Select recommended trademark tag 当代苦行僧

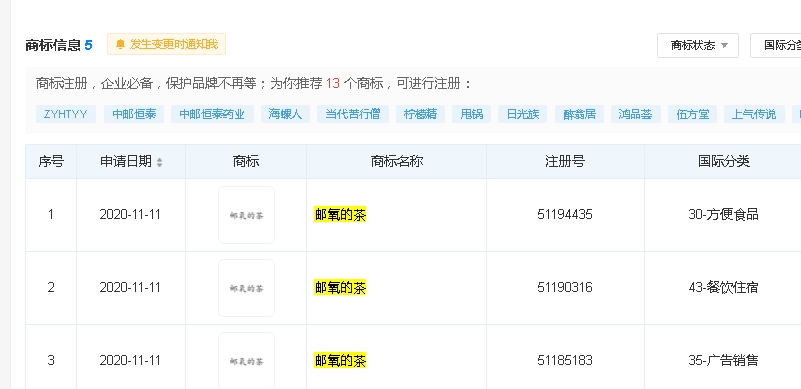352,114
